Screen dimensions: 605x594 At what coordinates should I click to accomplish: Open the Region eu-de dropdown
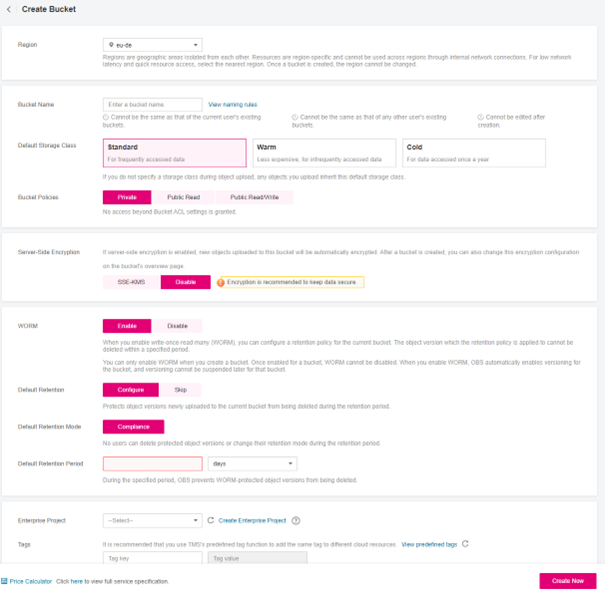tap(153, 45)
